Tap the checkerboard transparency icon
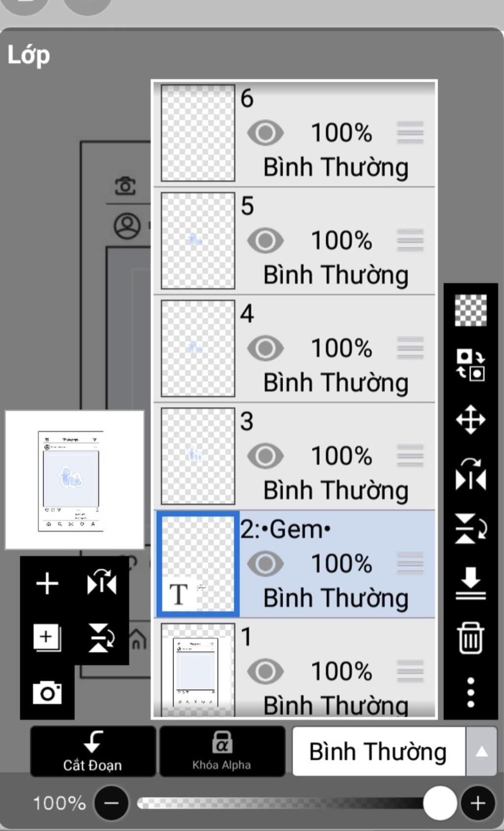Viewport: 504px width, 831px height. coord(471,310)
